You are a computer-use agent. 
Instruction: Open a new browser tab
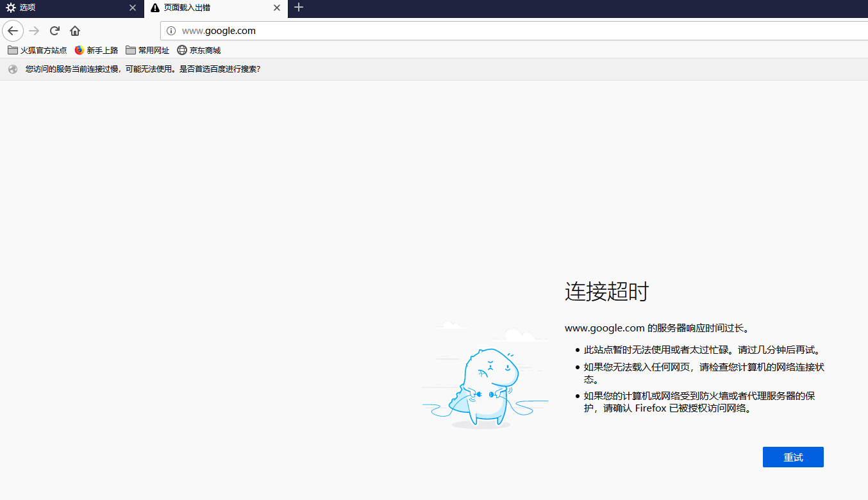299,8
